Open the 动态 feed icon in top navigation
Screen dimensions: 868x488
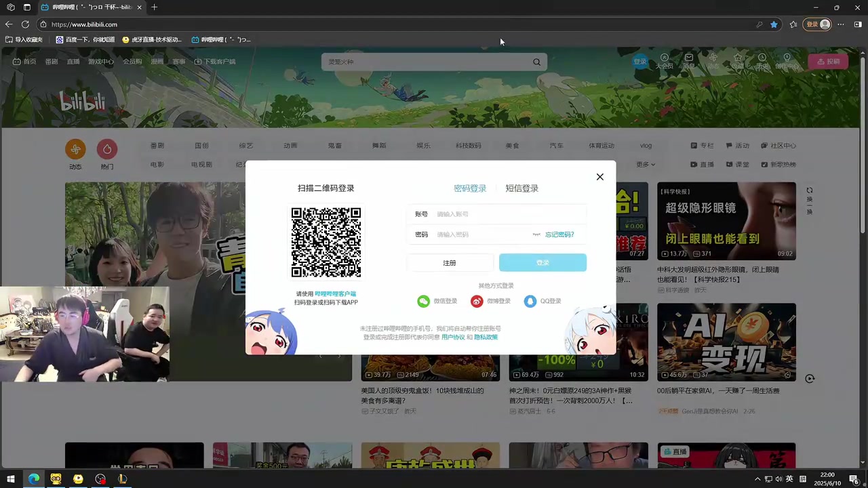[x=713, y=60]
